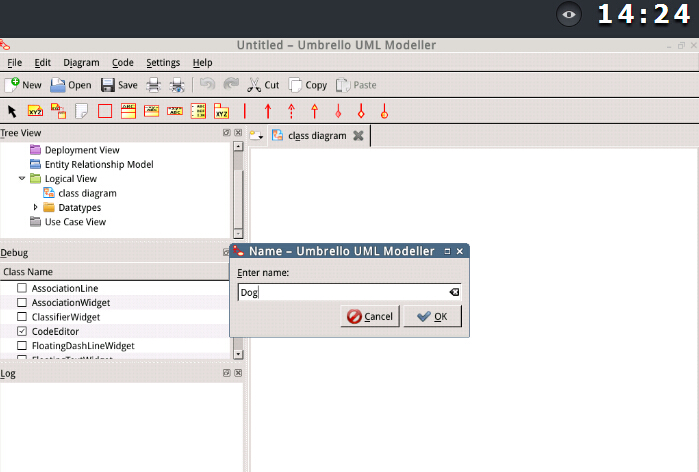Open the File menu
This screenshot has width=699, height=472.
point(14,62)
